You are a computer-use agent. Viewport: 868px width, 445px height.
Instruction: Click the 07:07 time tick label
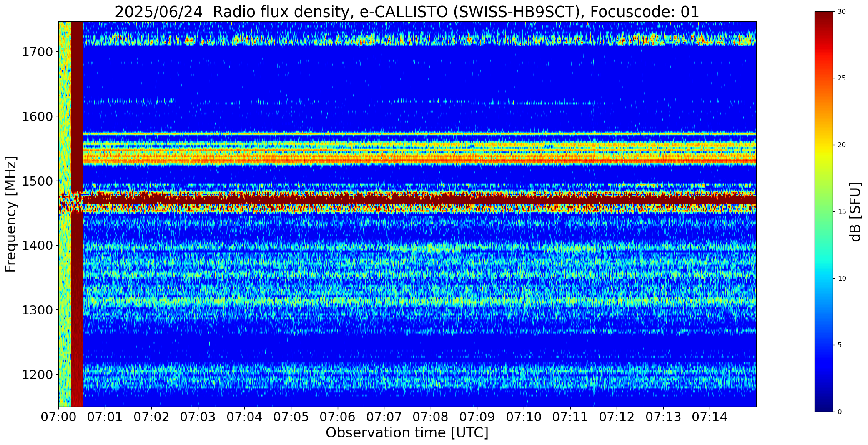(384, 417)
